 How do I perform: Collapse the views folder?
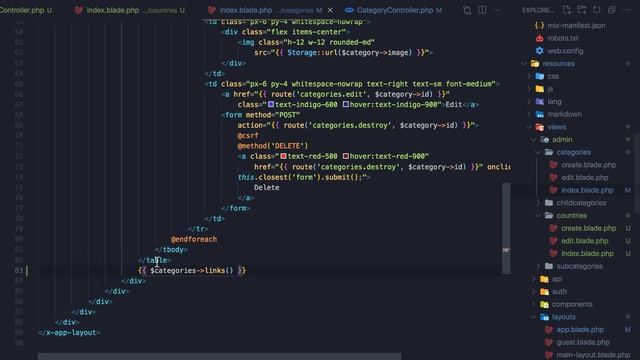coord(556,127)
